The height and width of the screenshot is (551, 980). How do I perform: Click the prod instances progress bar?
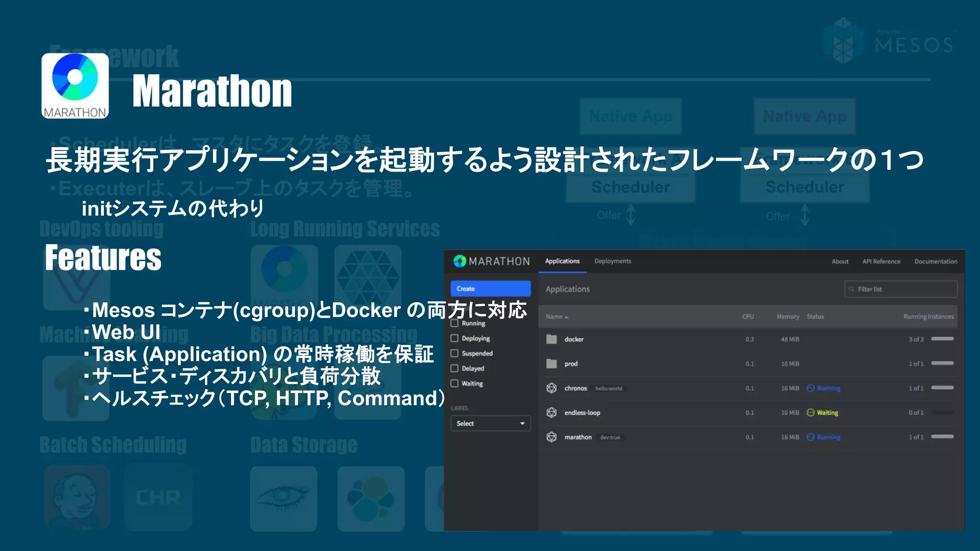click(x=942, y=363)
